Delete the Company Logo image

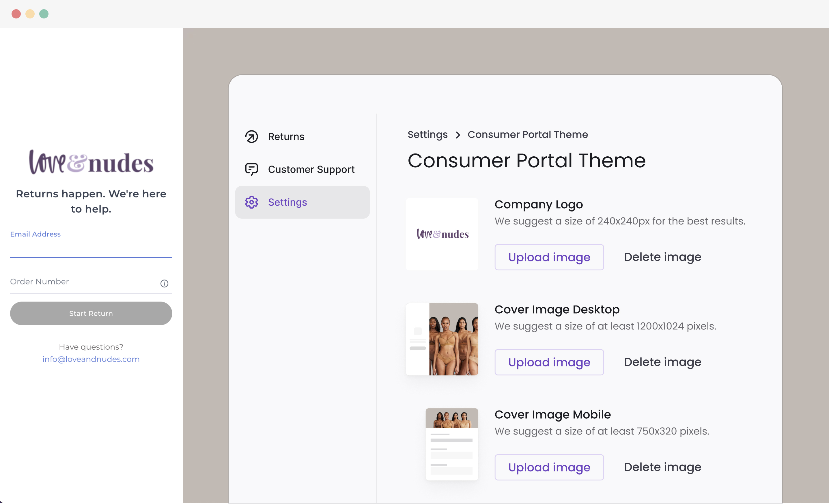tap(662, 257)
